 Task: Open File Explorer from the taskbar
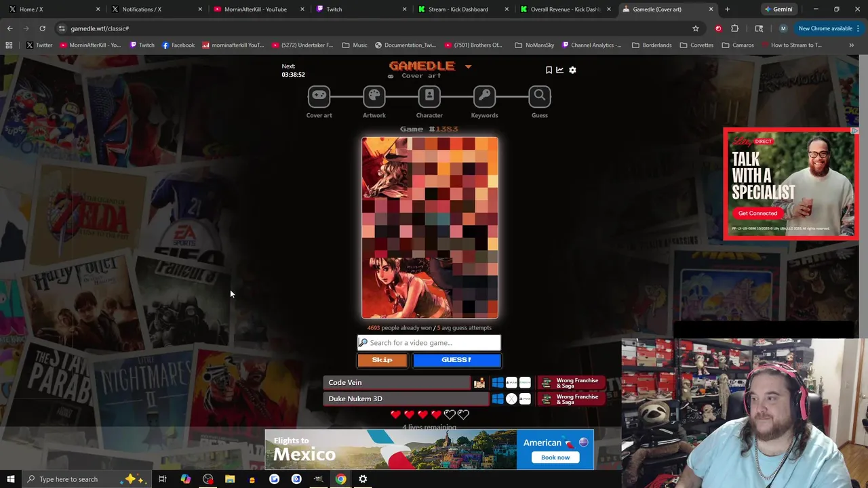pos(230,479)
